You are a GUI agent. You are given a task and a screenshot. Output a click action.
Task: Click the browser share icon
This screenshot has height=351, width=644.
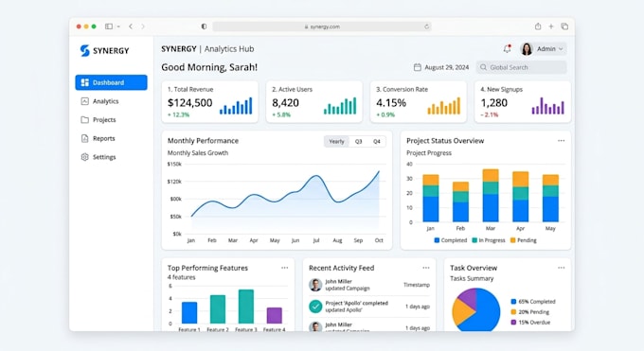pos(538,26)
